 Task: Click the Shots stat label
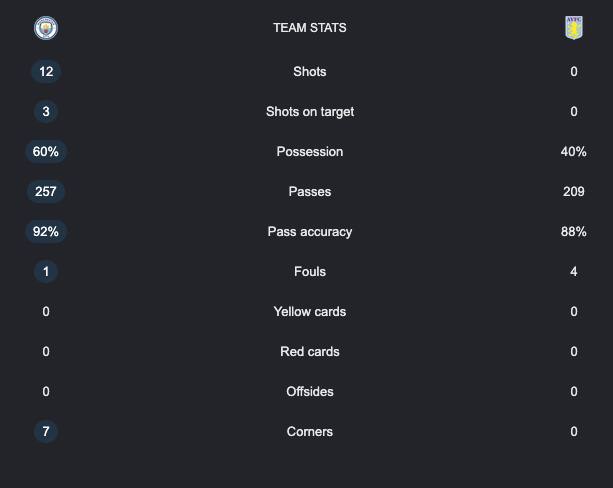point(310,72)
